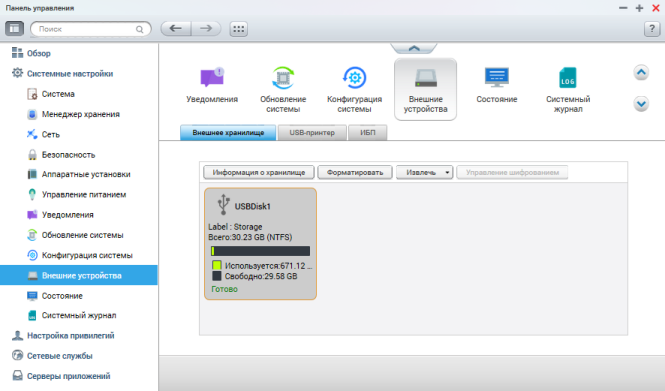665x391 pixels.
Task: Toggle the sidebar panel view button
Action: pyautogui.click(x=14, y=29)
